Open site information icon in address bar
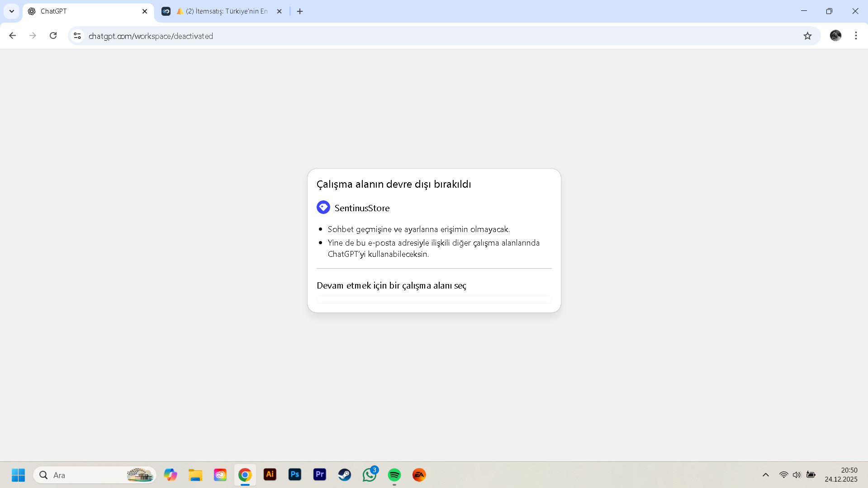 click(x=77, y=36)
